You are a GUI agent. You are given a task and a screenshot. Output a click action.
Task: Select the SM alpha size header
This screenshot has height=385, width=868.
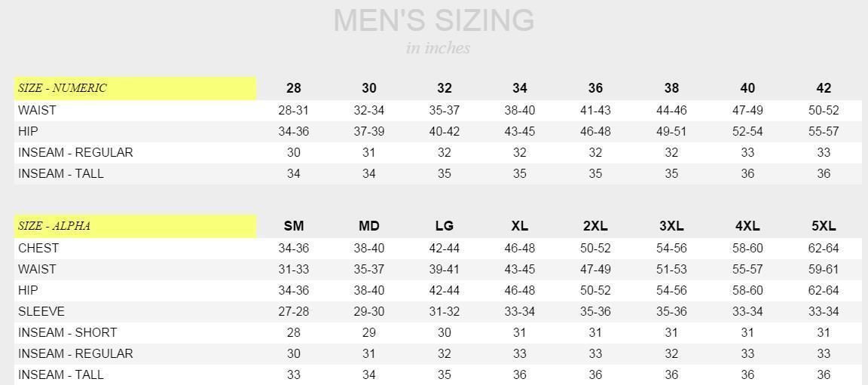click(x=293, y=226)
